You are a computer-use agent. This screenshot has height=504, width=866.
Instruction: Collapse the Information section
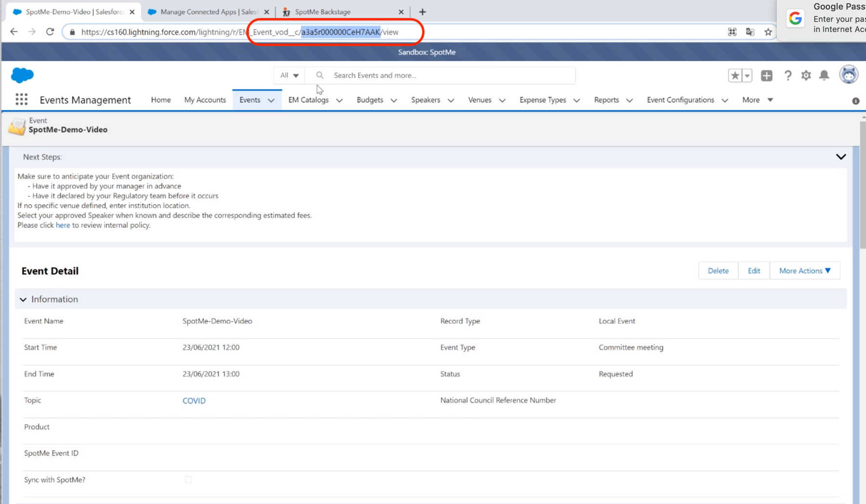(x=23, y=299)
